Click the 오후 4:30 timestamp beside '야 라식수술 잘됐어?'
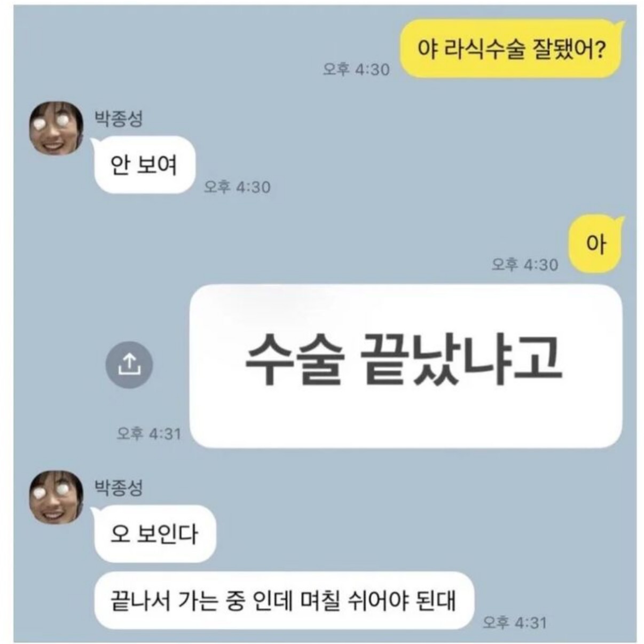The width and height of the screenshot is (644, 644). point(356,69)
